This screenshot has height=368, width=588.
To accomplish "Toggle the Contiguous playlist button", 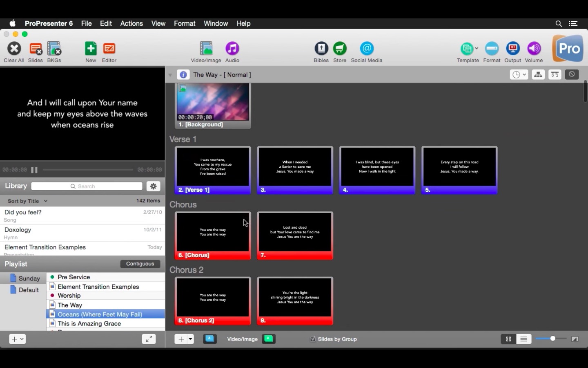I will (140, 264).
